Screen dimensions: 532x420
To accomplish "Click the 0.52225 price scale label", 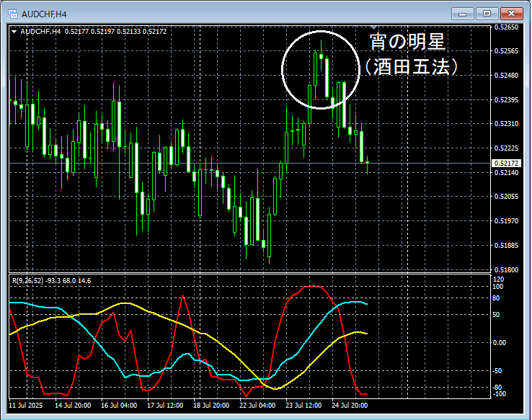I will (507, 148).
